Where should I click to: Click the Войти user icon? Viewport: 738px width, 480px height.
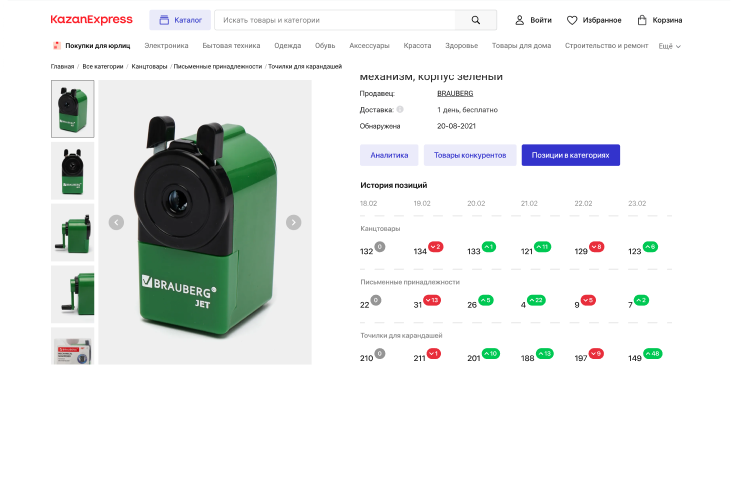[520, 20]
